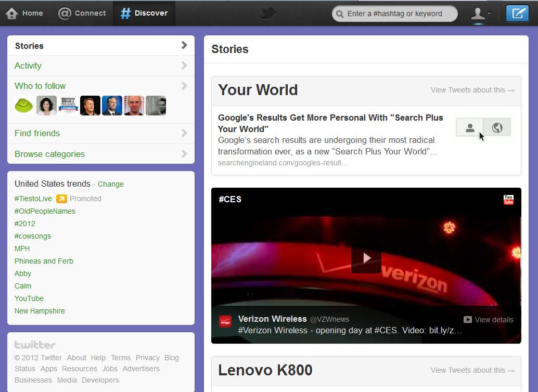This screenshot has width=538, height=392.
Task: Toggle personal results with the person icon
Action: pos(470,127)
